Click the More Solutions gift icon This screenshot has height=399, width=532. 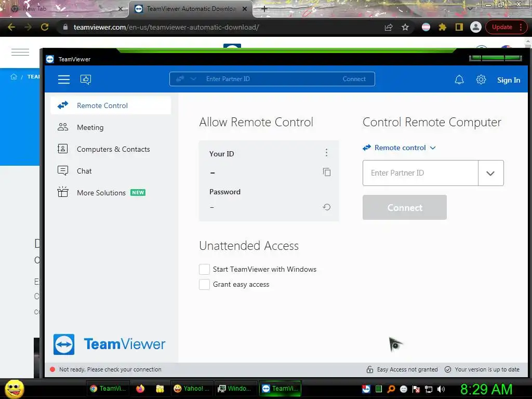63,192
